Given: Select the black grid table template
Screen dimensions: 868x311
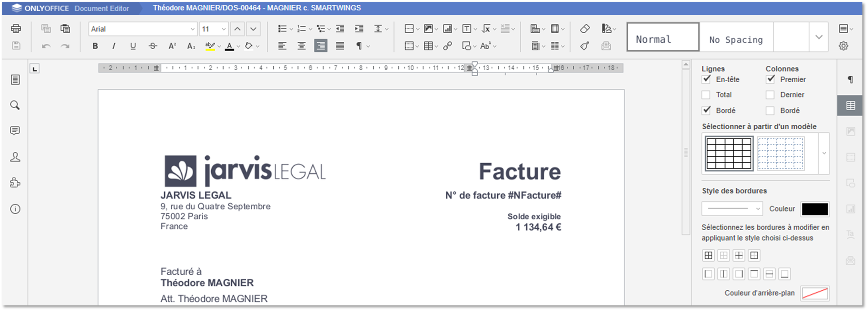Looking at the screenshot, I should (x=729, y=153).
